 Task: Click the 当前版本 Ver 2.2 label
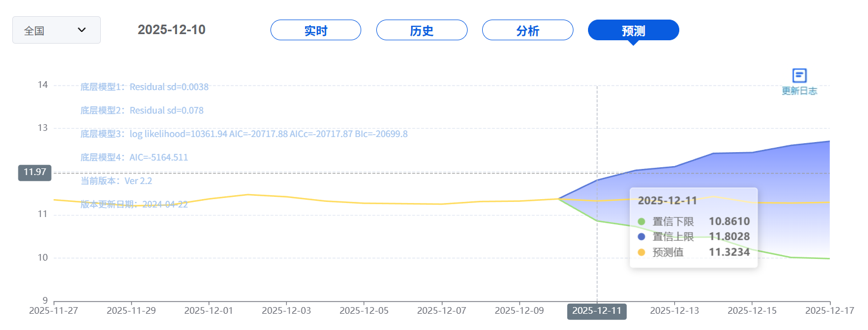coord(116,181)
